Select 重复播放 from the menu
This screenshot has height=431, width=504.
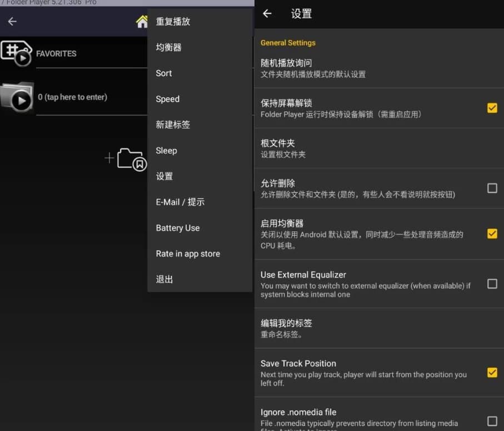click(172, 22)
